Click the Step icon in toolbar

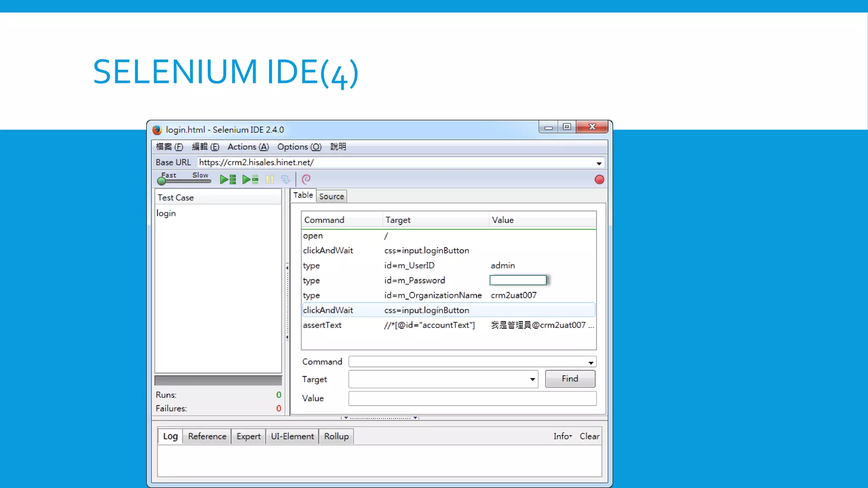(x=286, y=180)
